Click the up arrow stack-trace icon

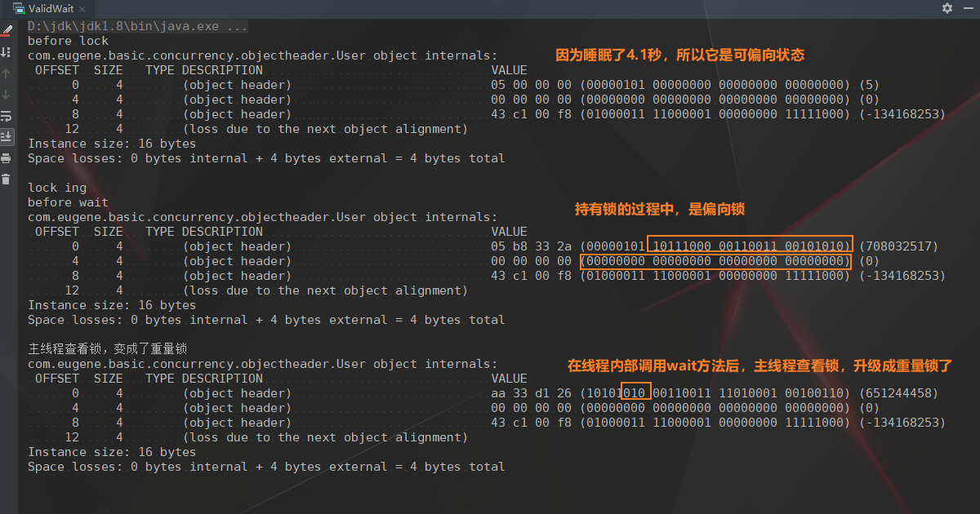click(x=7, y=73)
